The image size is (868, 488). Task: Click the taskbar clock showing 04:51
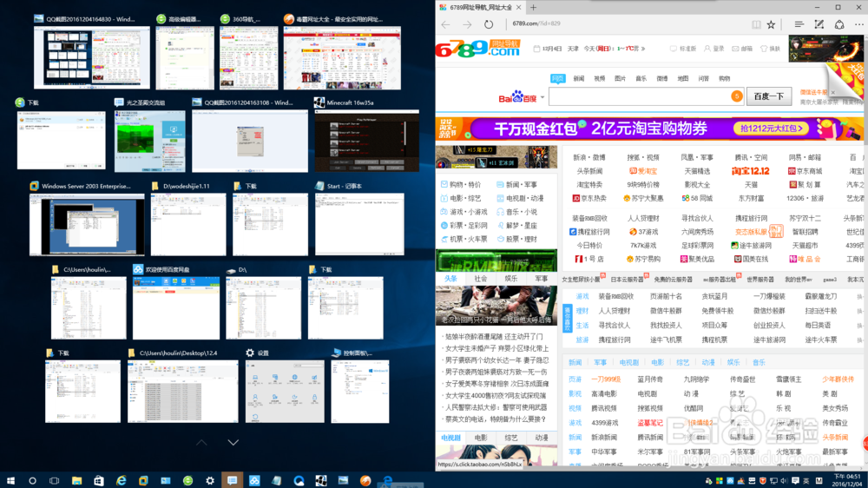pos(845,480)
